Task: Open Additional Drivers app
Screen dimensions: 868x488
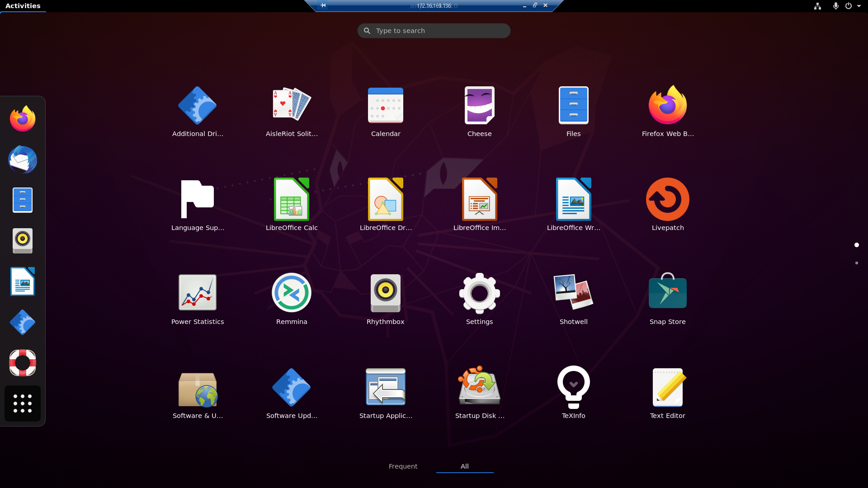Action: 198,112
